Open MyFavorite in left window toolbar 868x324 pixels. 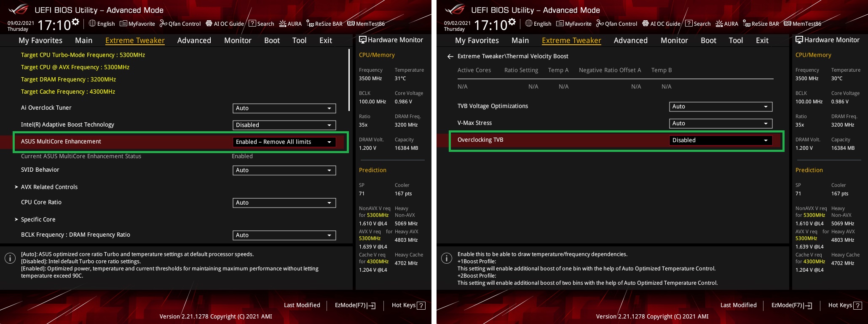click(137, 24)
